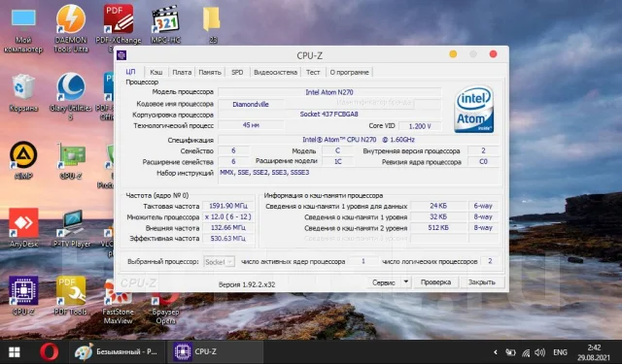The image size is (622, 364).
Task: Click the Версия 1.92.2.x32 text
Action: coord(247,284)
